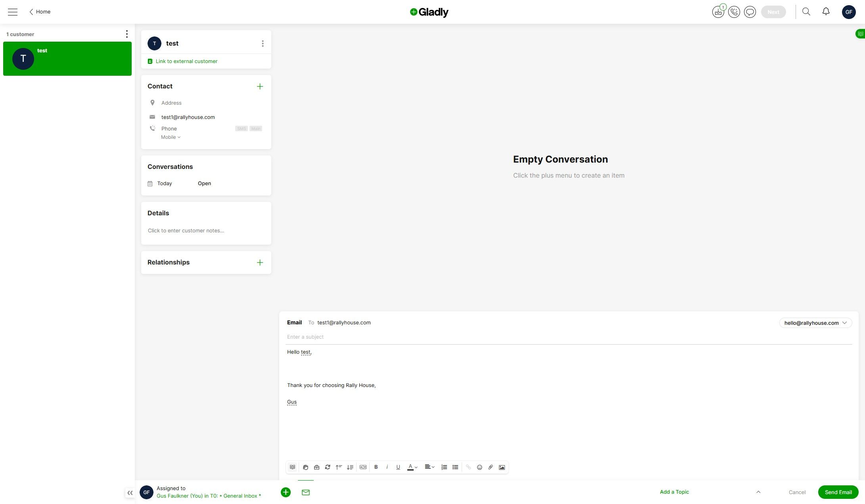This screenshot has width=865, height=504.
Task: Open the emoji picker
Action: point(479,467)
